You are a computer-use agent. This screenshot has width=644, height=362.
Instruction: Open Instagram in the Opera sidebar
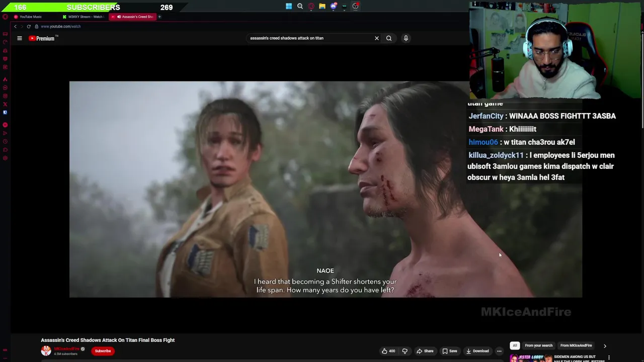5,96
